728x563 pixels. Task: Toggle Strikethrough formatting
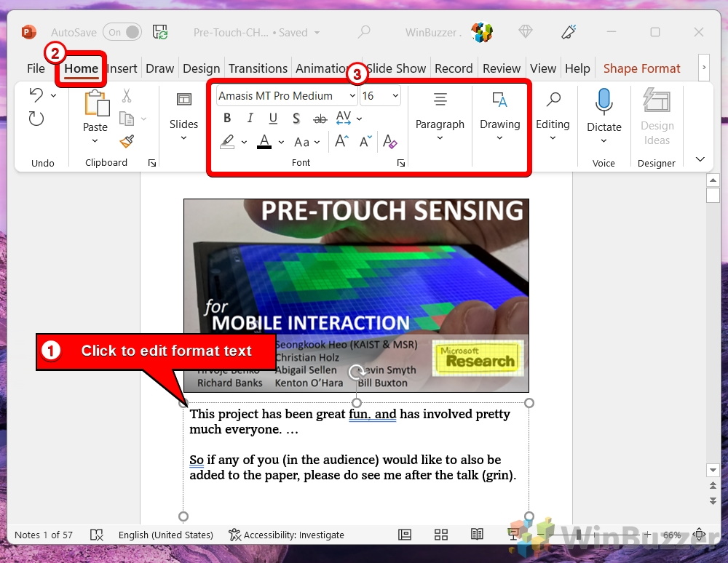[320, 119]
